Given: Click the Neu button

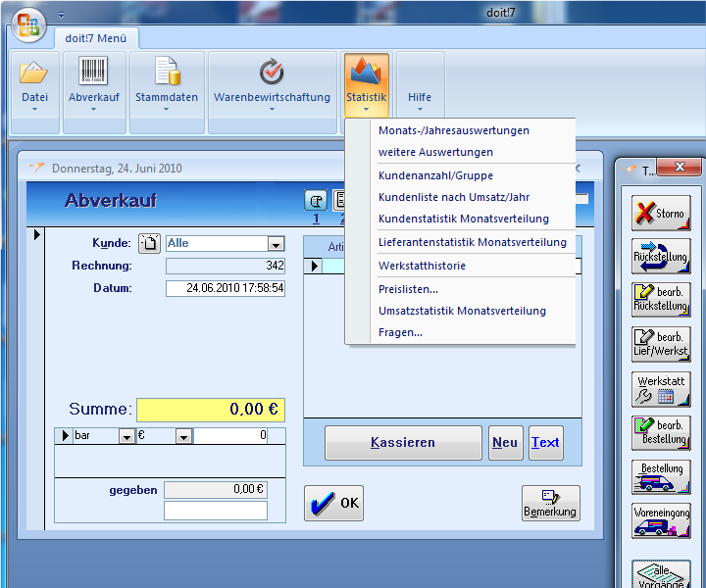Looking at the screenshot, I should pos(505,443).
